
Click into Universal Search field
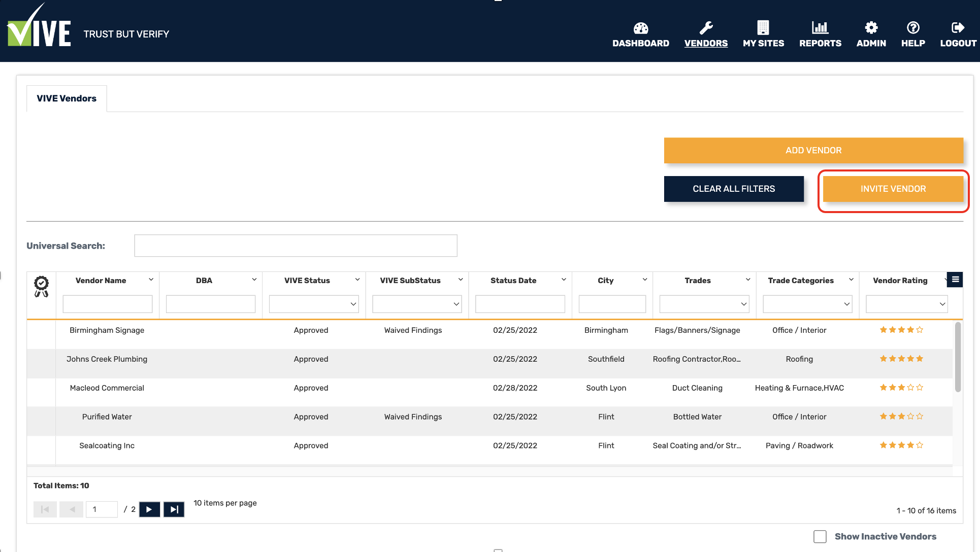point(296,246)
